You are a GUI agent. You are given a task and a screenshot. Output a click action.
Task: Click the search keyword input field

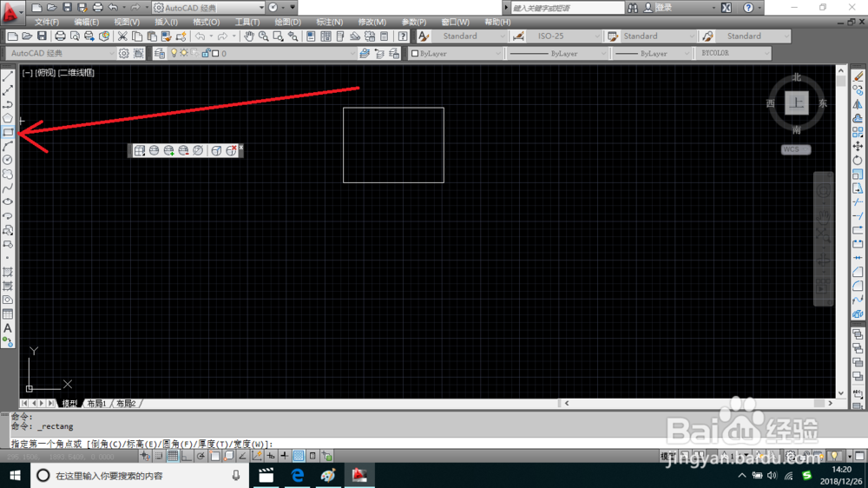point(566,8)
